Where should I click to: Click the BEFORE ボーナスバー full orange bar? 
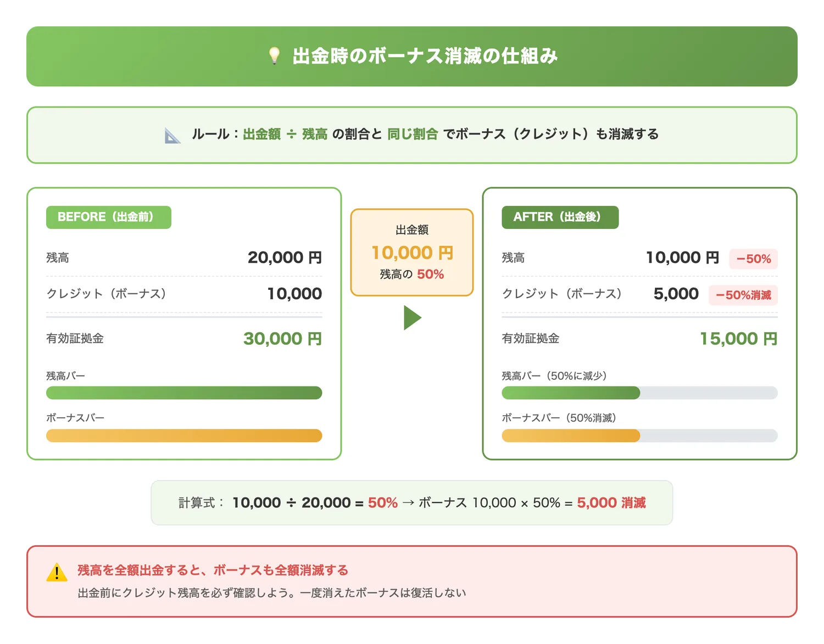184,435
